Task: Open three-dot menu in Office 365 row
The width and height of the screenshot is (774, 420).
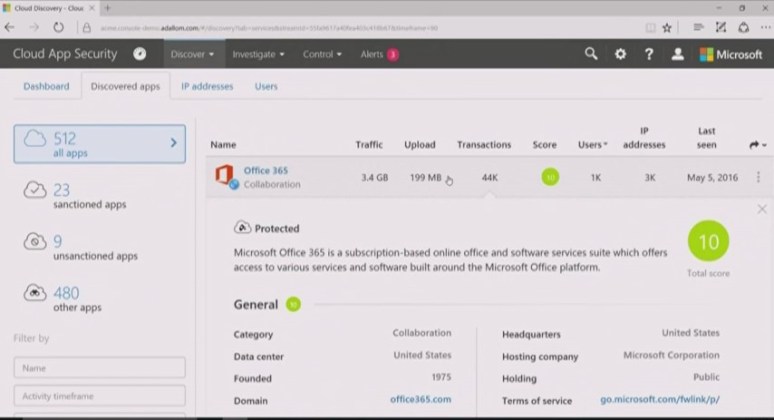Action: coord(758,177)
